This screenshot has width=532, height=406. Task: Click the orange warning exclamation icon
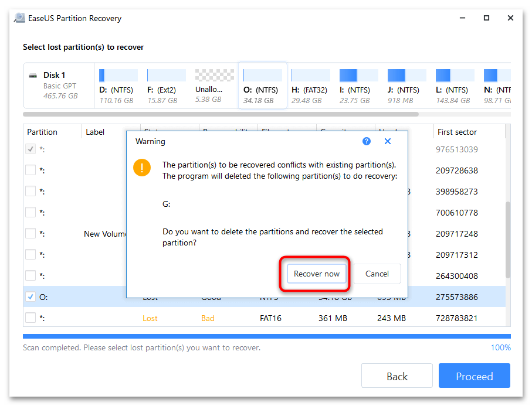(x=142, y=168)
